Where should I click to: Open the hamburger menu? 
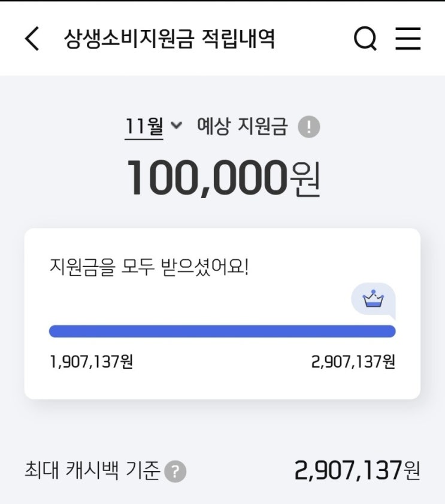[408, 40]
